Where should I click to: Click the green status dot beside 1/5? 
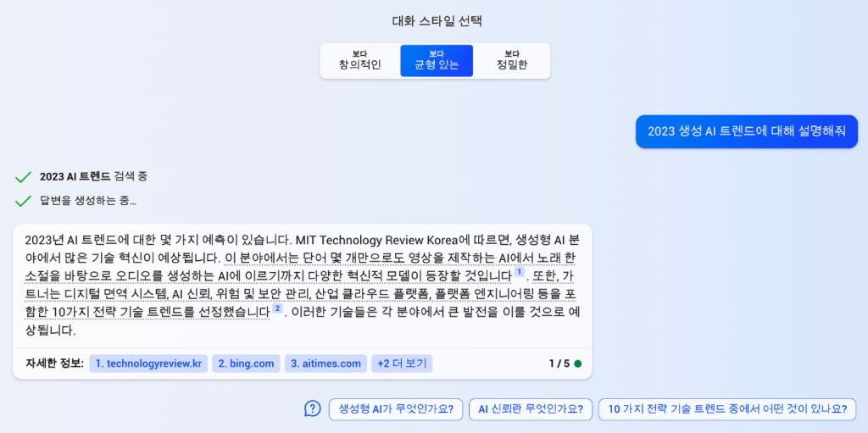577,364
